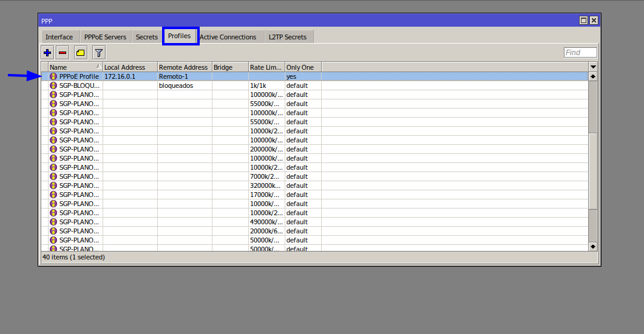Click the Only One column header
Viewport: 644px width, 334px height.
click(x=302, y=67)
